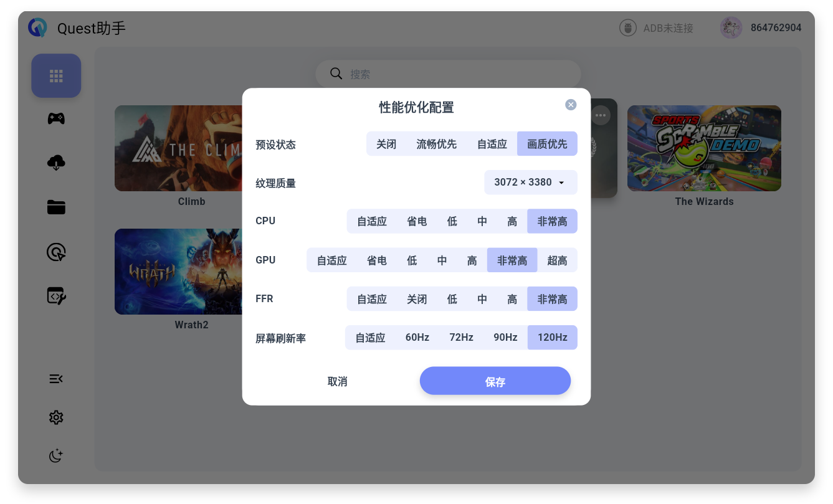The width and height of the screenshot is (833, 504).
Task: Collapse the sidebar menu icon
Action: (56, 379)
